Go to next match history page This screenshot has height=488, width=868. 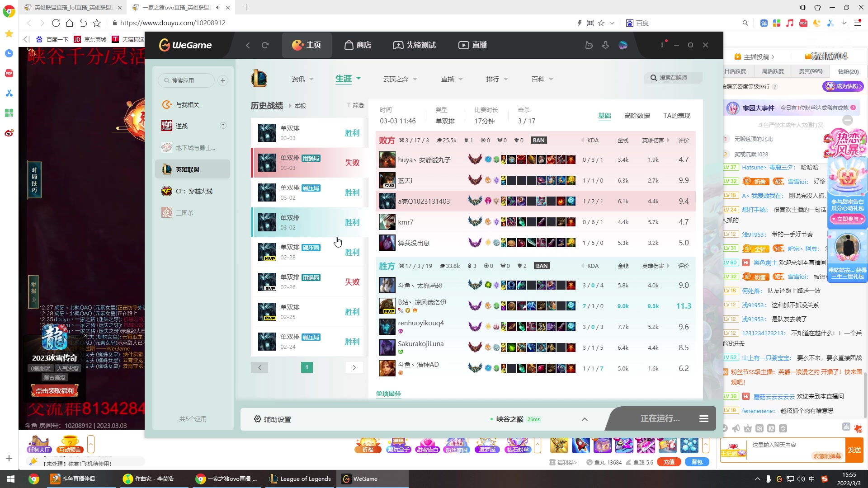click(354, 367)
